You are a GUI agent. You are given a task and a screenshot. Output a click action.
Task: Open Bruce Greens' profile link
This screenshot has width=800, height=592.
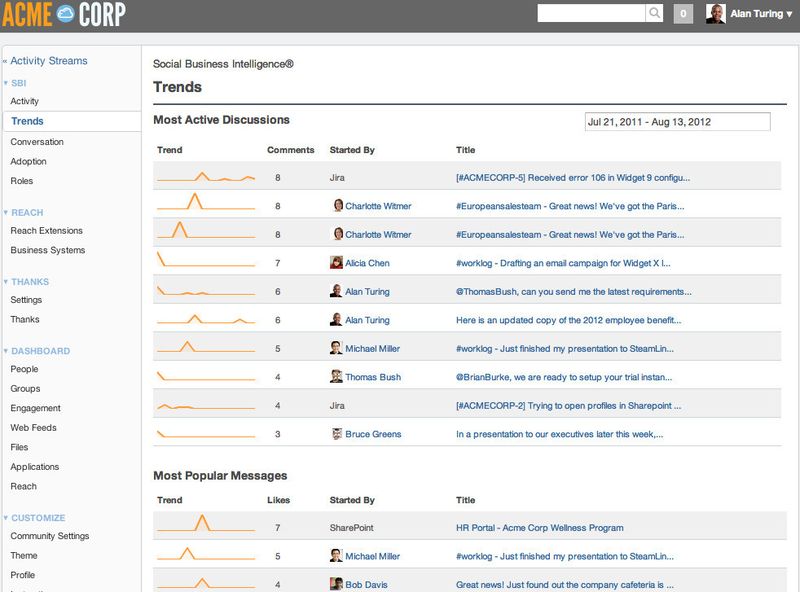point(373,434)
